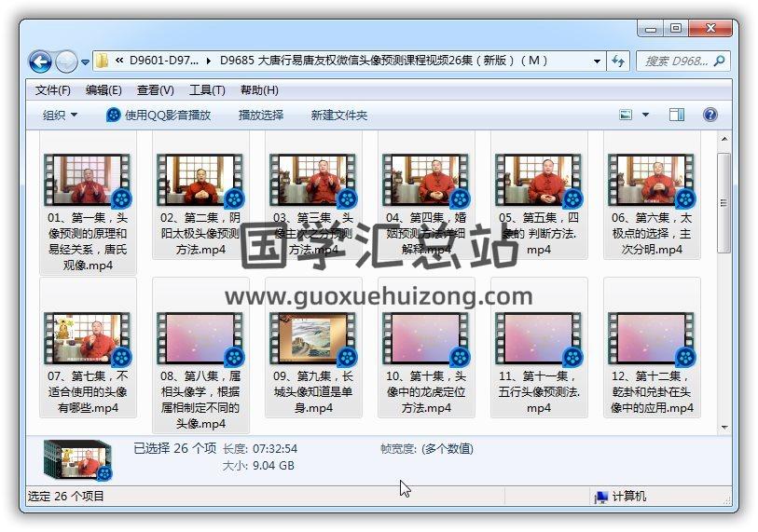Expand the address bar history dropdown
Screen dimensions: 758x532
tap(598, 61)
